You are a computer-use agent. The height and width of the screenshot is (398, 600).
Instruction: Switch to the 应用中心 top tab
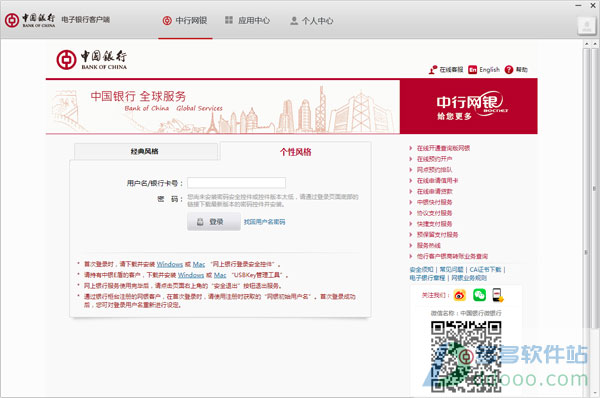point(248,21)
